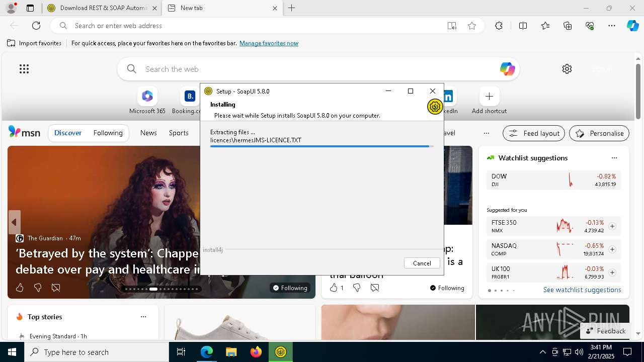Open the apps grid launcher

[24, 69]
